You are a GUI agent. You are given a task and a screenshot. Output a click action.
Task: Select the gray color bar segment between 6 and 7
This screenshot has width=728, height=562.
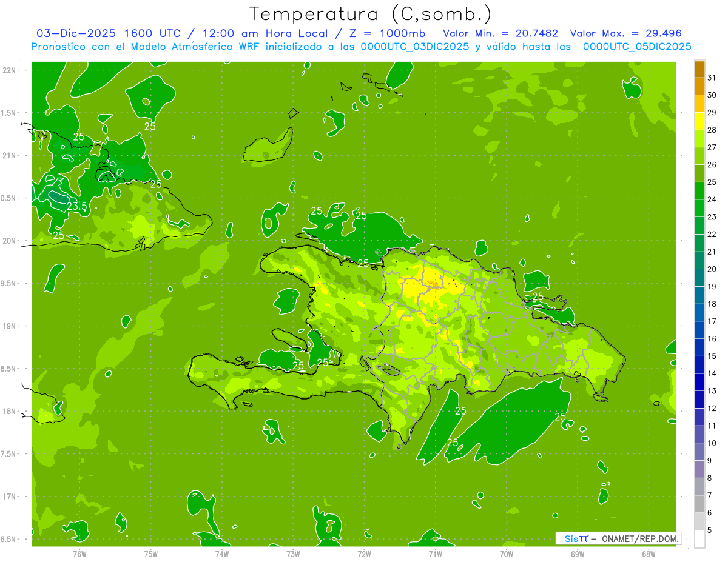pos(699,504)
